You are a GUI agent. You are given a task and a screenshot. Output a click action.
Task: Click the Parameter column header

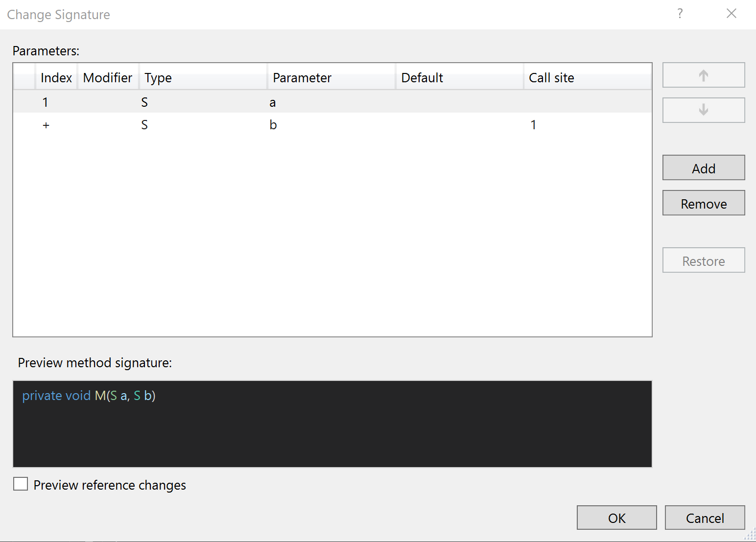pos(302,77)
